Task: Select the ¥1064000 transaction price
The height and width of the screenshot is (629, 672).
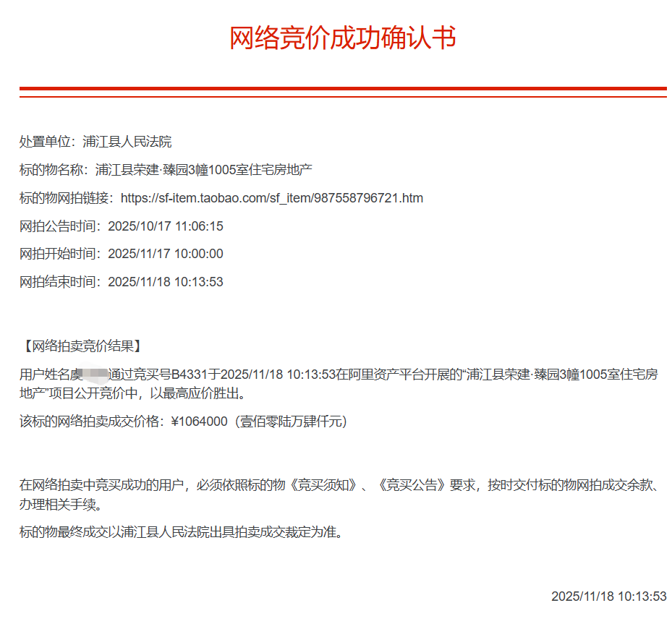Action: click(199, 422)
